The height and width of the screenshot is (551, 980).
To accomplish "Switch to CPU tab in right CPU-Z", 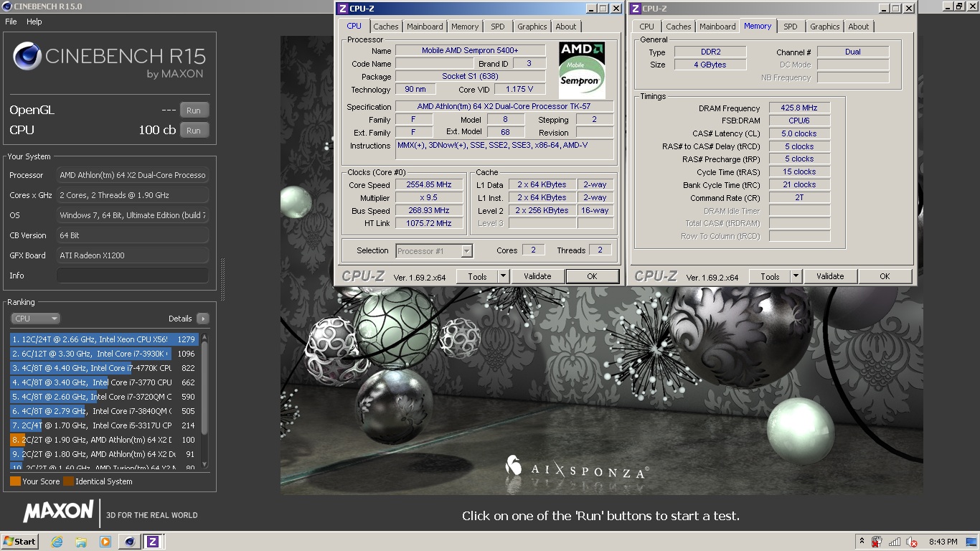I will [x=647, y=27].
